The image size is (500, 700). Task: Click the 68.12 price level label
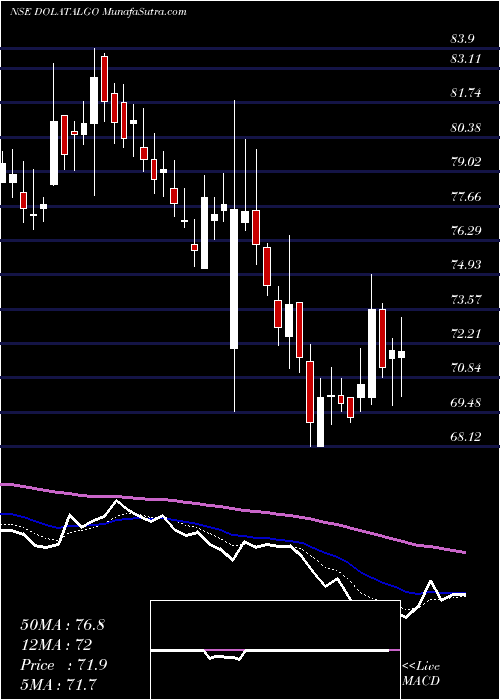coord(466,436)
